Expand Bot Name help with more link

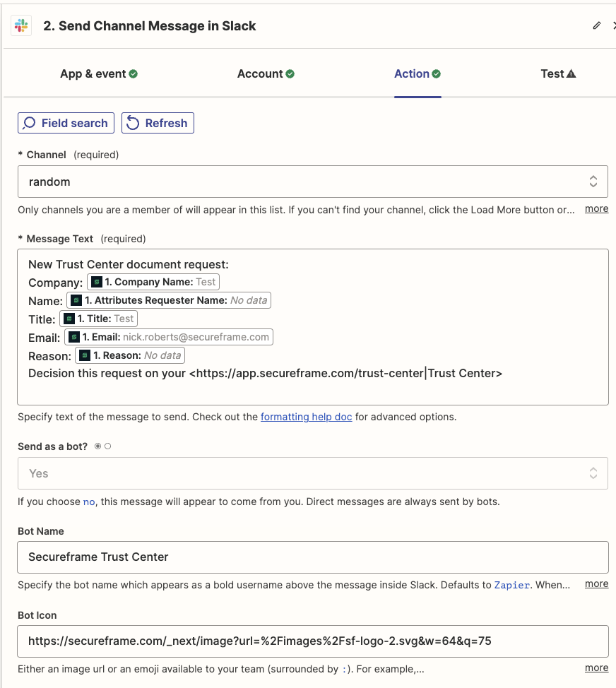point(596,584)
